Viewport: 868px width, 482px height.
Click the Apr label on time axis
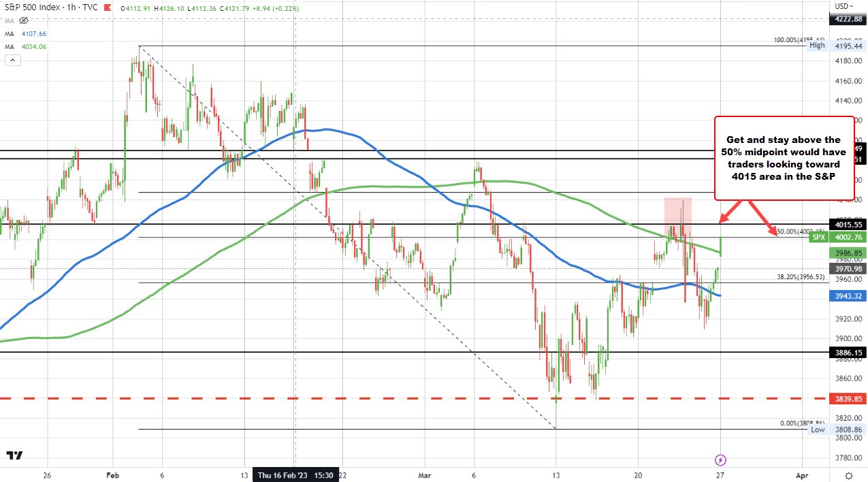click(x=803, y=475)
